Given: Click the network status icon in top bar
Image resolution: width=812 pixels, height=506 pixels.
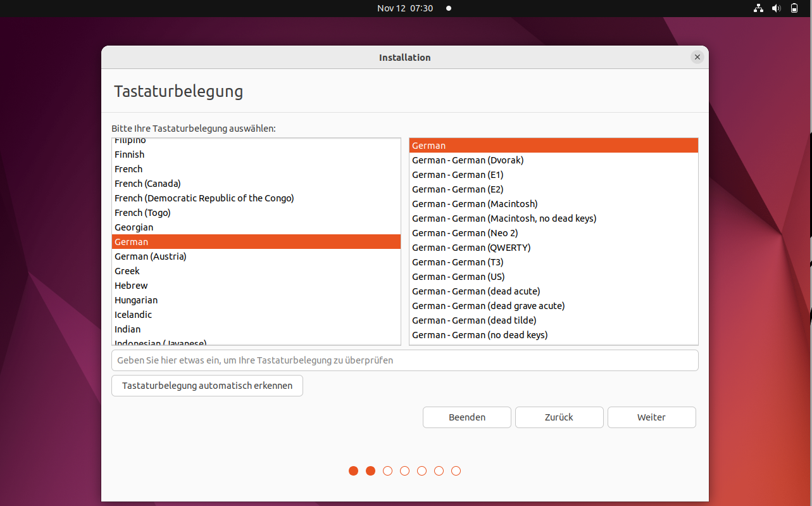Looking at the screenshot, I should click(758, 8).
